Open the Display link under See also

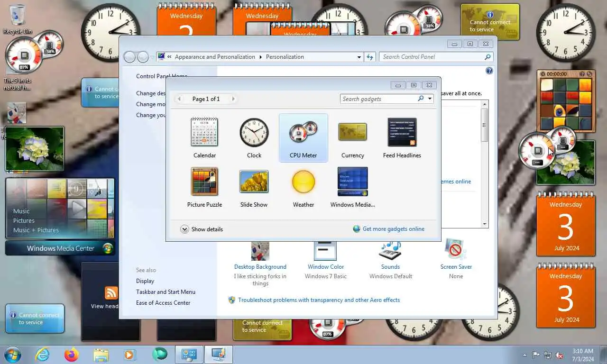(145, 281)
